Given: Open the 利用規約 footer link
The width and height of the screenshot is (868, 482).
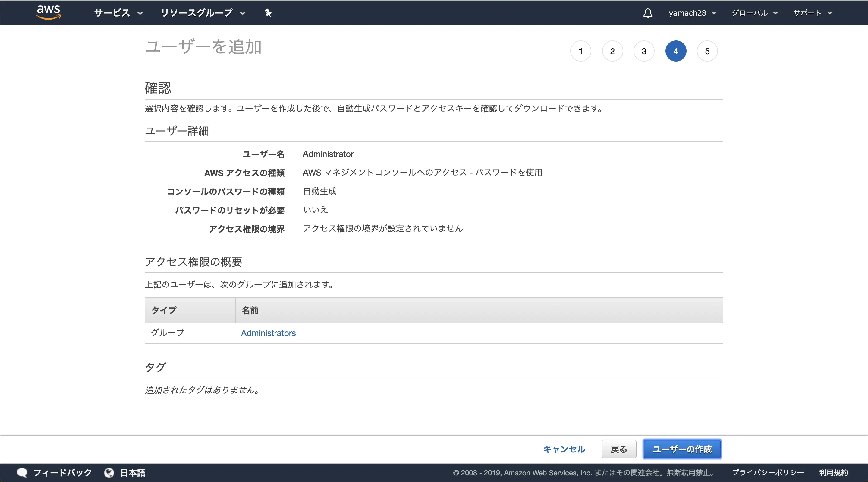Looking at the screenshot, I should [x=833, y=473].
